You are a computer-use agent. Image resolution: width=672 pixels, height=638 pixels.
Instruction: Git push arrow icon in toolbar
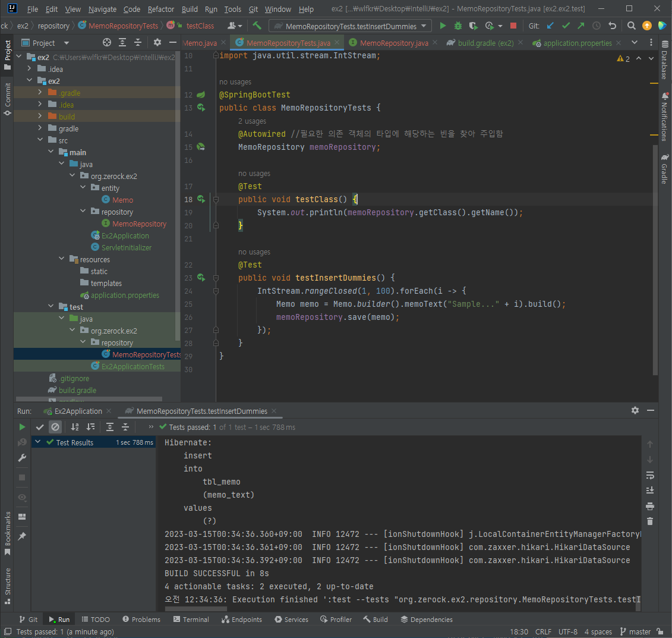click(580, 26)
